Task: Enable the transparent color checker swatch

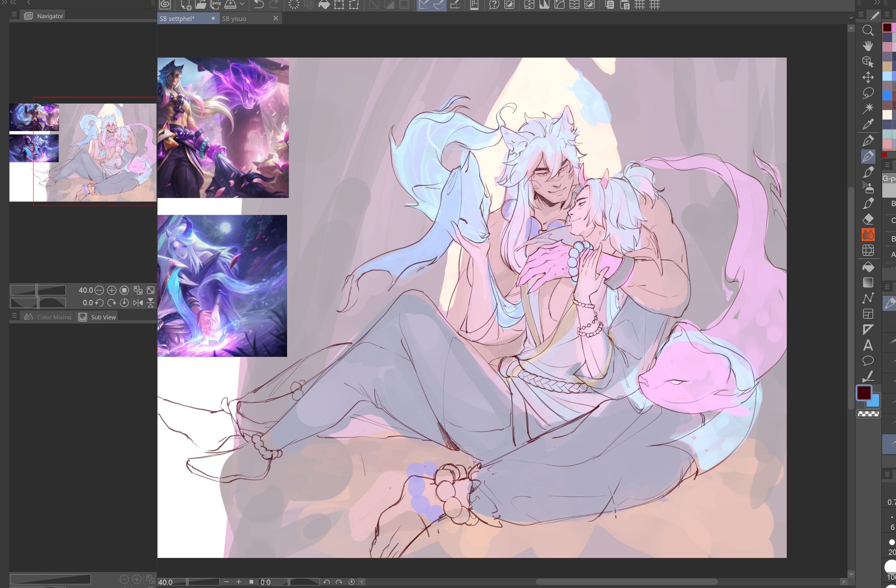Action: (868, 414)
